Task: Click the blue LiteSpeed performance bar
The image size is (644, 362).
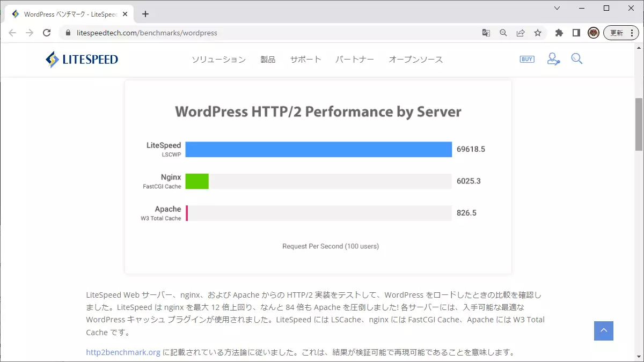Action: tap(318, 150)
